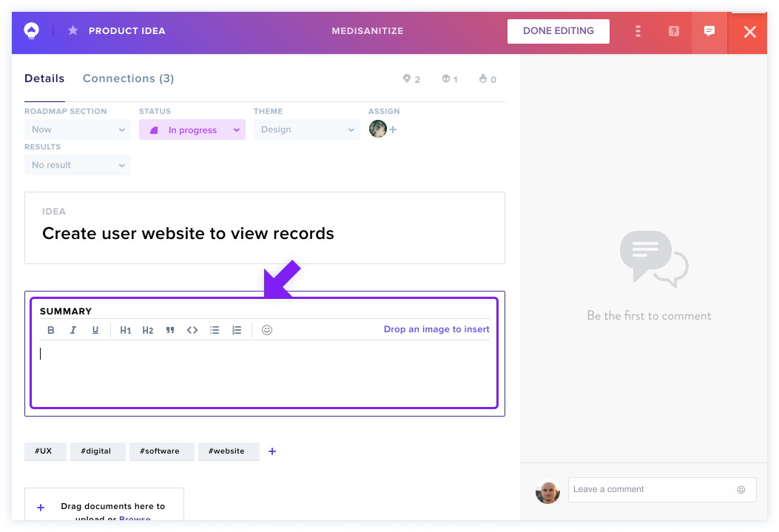Open the help question mark icon

(x=674, y=31)
